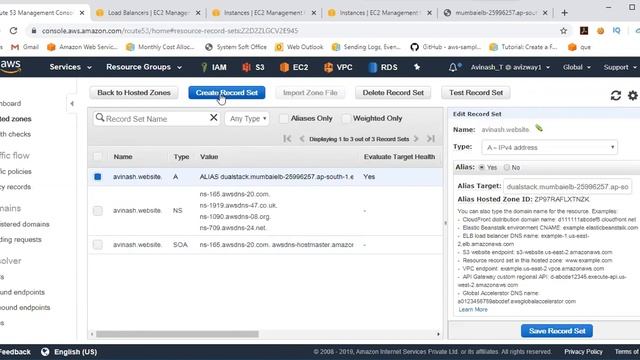Click the pin shortcuts star icon

pos(417,67)
